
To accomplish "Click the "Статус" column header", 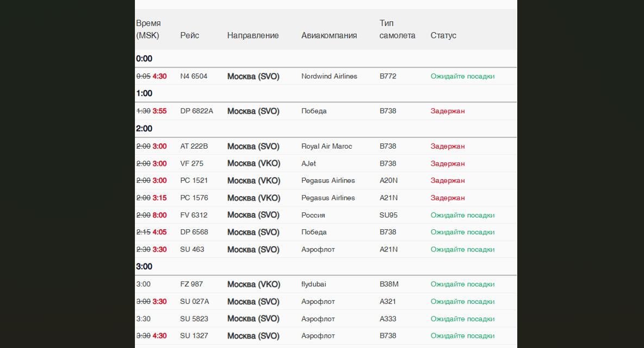I will coord(443,35).
